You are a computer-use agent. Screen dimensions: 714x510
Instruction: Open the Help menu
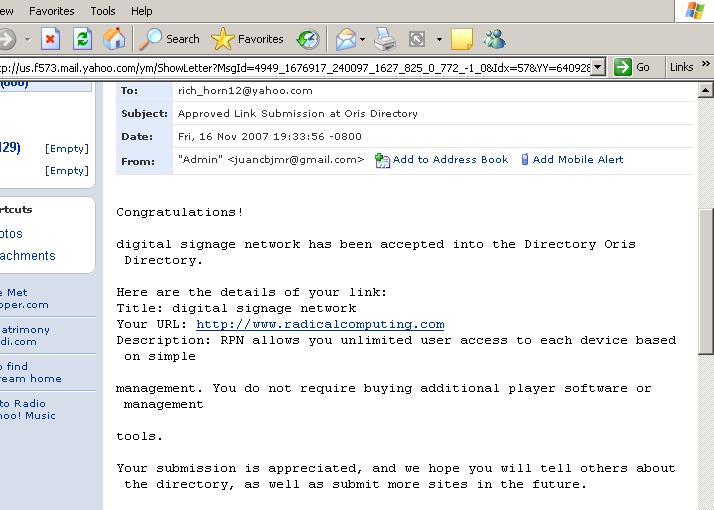coord(142,11)
